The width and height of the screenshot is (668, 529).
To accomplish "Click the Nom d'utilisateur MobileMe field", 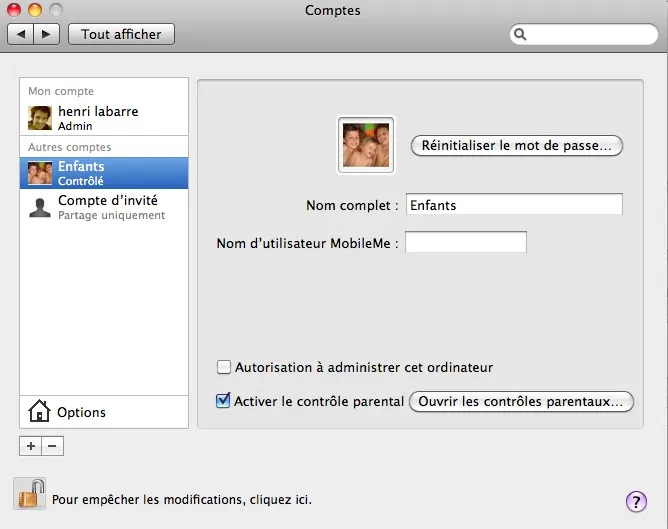I will coord(466,242).
